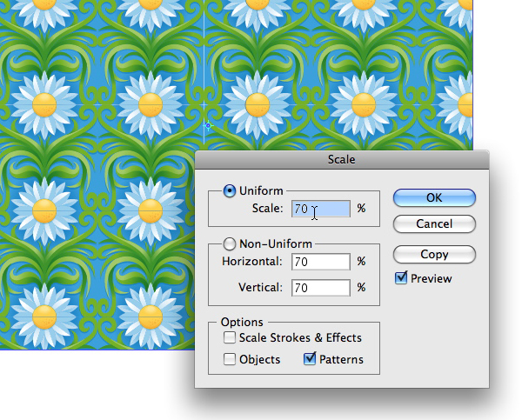
Task: Click into the Horizontal percentage field
Action: 321,262
